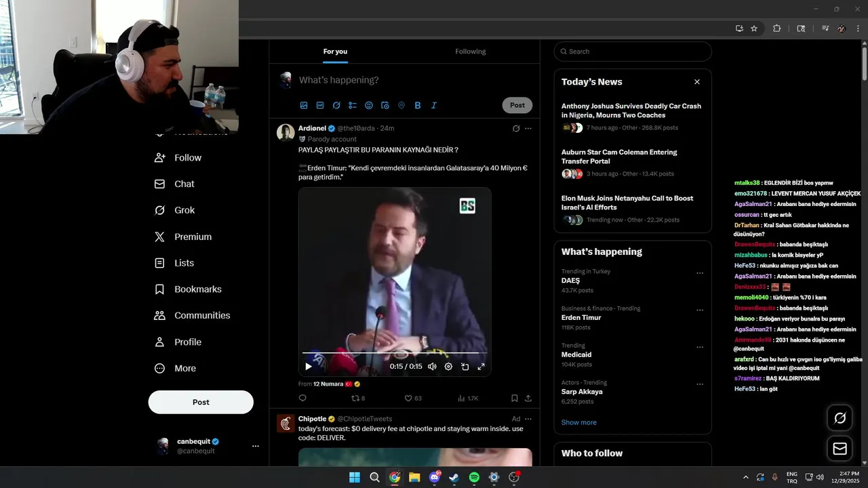Open the Sarp Akkaya trending topic
This screenshot has width=868, height=488.
(x=582, y=392)
